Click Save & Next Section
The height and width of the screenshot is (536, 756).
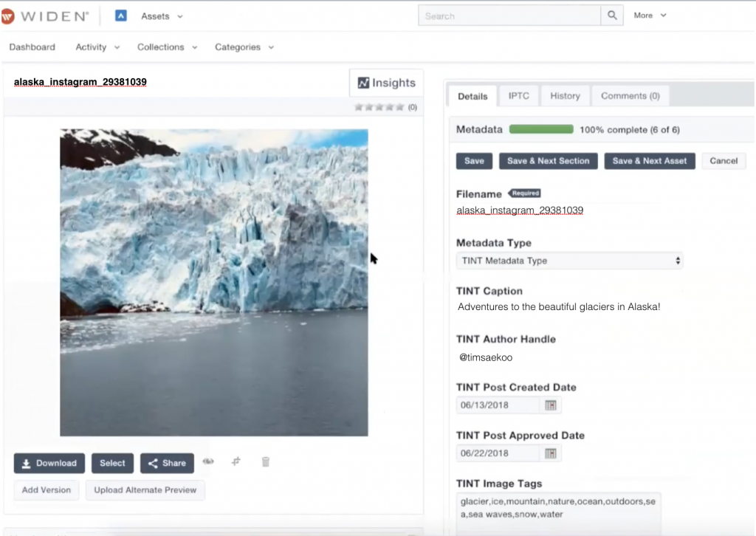point(549,161)
